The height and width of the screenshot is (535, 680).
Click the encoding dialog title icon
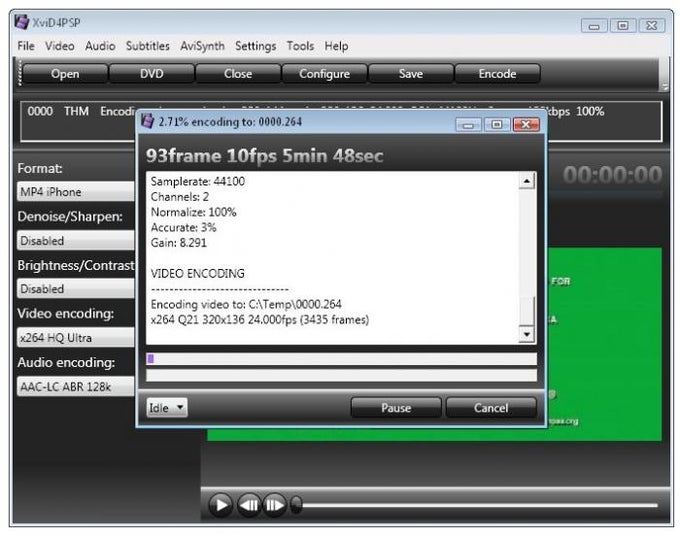tap(148, 121)
